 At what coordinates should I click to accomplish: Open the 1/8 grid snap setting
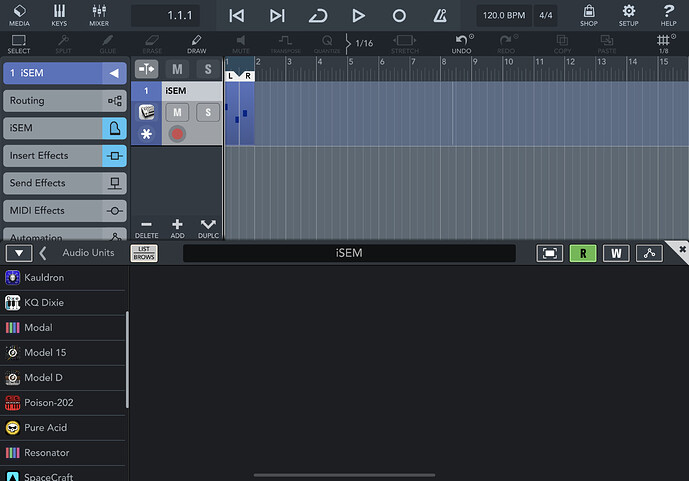(x=664, y=44)
